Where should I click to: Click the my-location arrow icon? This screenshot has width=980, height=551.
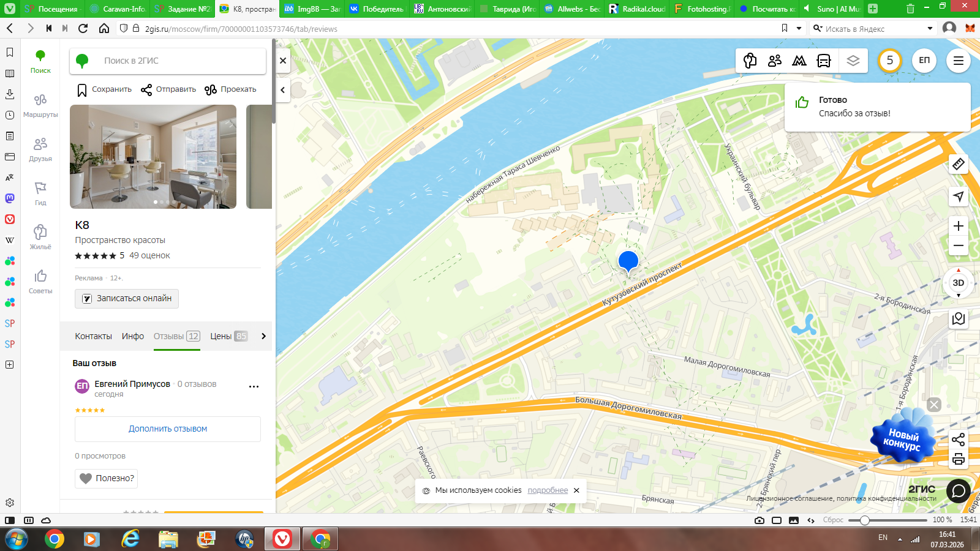[x=958, y=197]
